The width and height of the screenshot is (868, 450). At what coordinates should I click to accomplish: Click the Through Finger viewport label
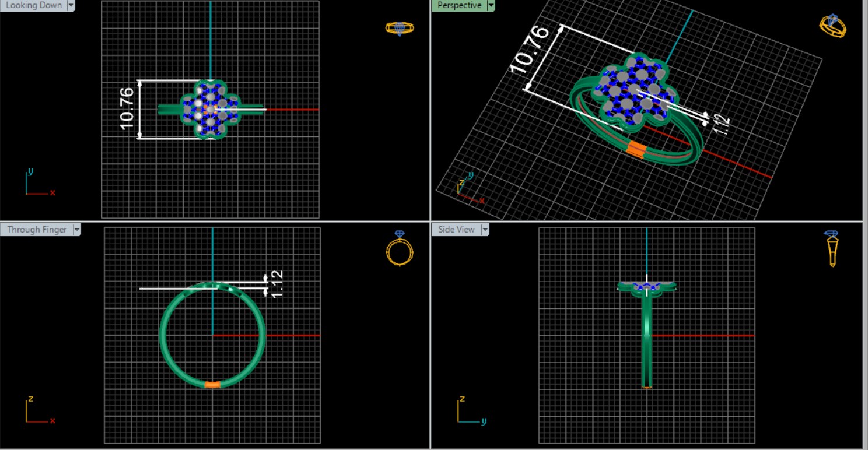37,230
